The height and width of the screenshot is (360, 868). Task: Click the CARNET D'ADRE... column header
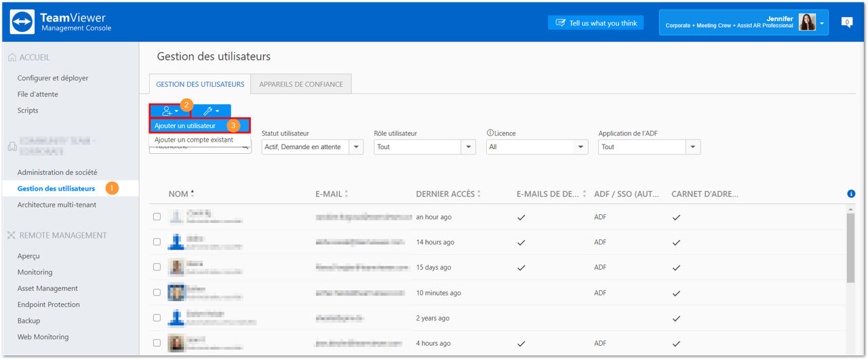[705, 194]
